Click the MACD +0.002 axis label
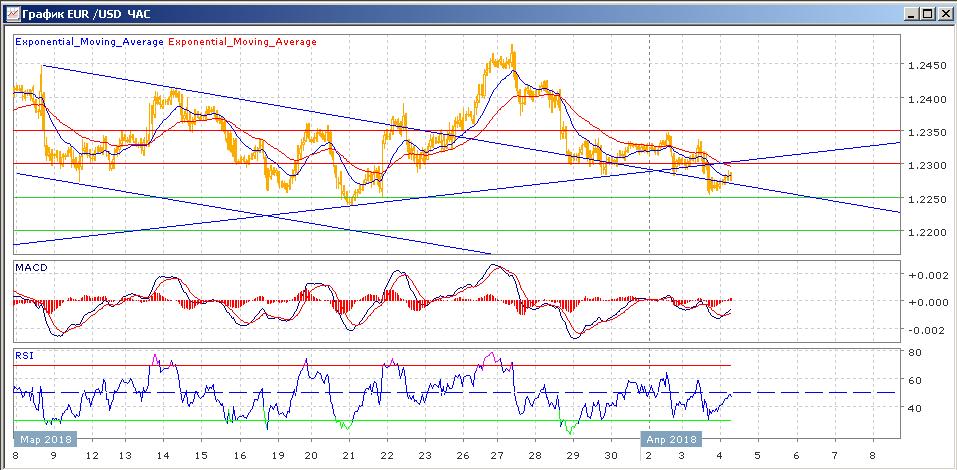Viewport: 957px width, 470px height. pyautogui.click(x=925, y=275)
